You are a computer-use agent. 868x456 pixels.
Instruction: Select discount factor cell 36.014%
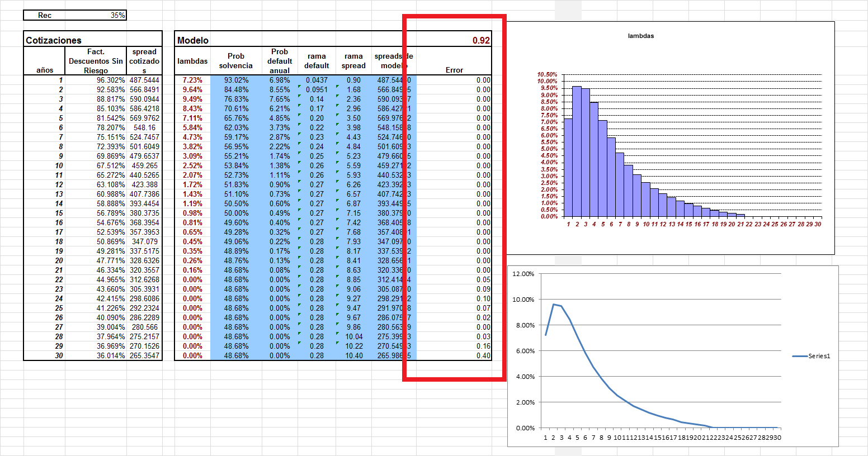click(x=96, y=355)
